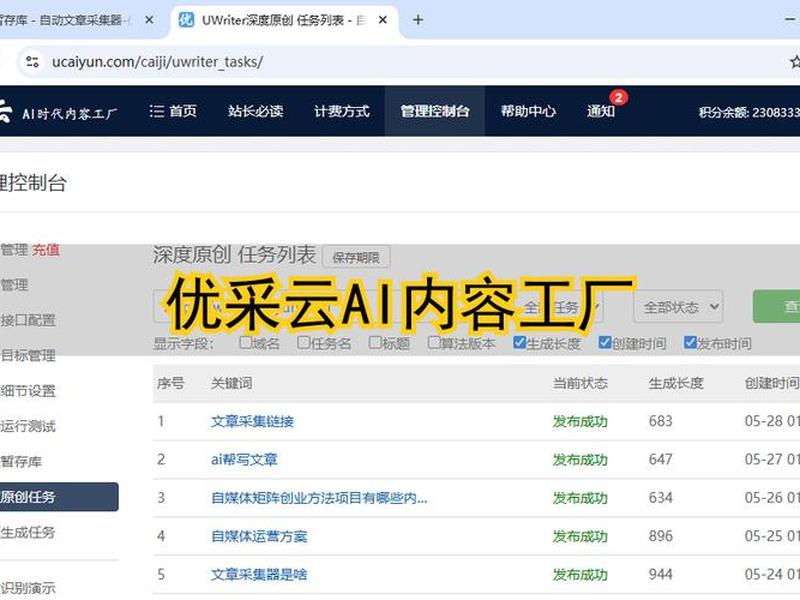
Task: Click the length value 634
Action: pyautogui.click(x=661, y=497)
